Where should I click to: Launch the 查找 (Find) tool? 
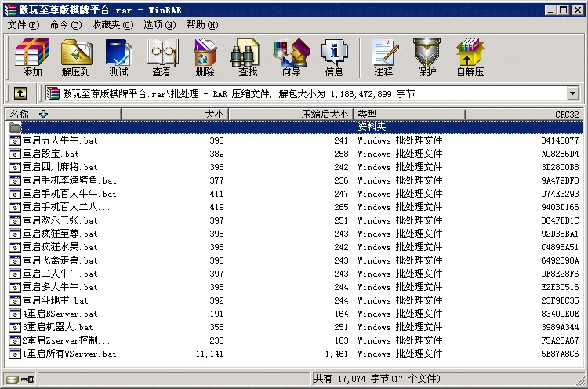248,57
